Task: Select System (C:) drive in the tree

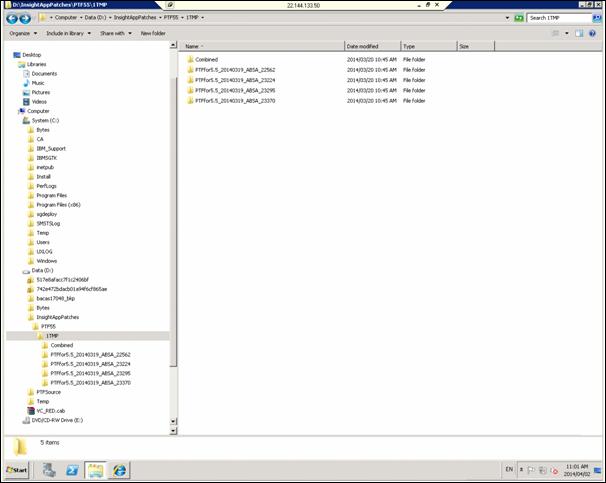Action: 46,120
